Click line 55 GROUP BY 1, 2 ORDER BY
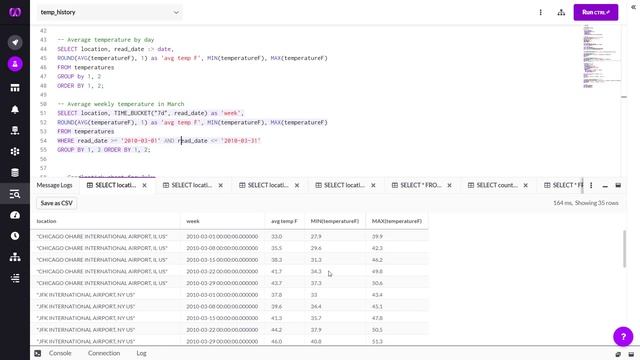The image size is (640, 360). coord(104,150)
